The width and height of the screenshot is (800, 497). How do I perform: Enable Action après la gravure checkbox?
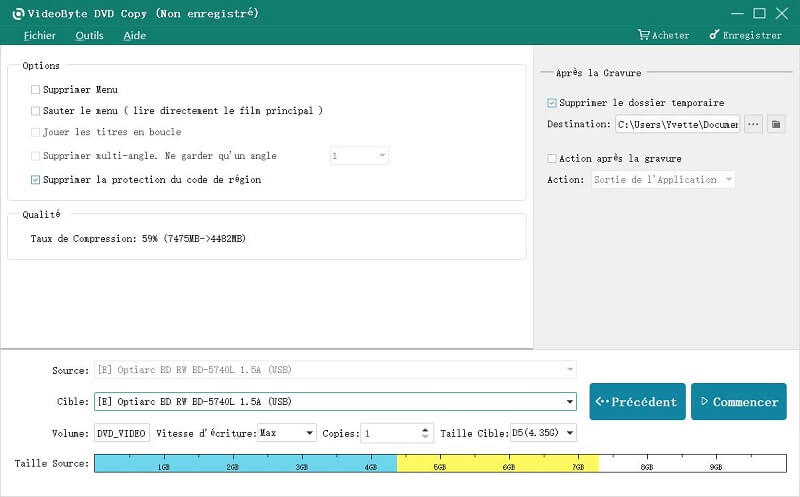pyautogui.click(x=552, y=159)
